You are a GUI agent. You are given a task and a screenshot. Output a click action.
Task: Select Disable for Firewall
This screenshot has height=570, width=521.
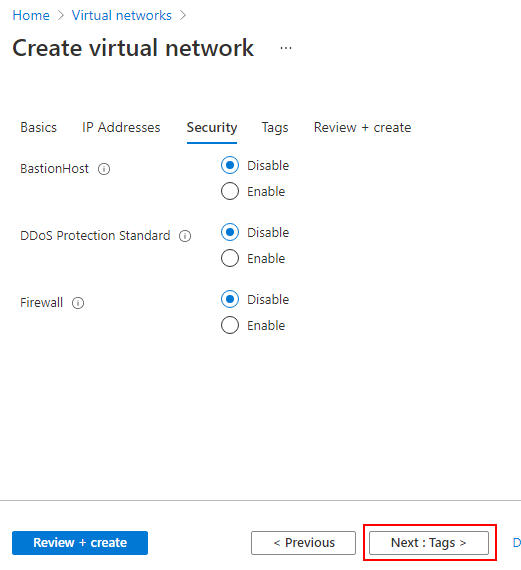tap(230, 299)
